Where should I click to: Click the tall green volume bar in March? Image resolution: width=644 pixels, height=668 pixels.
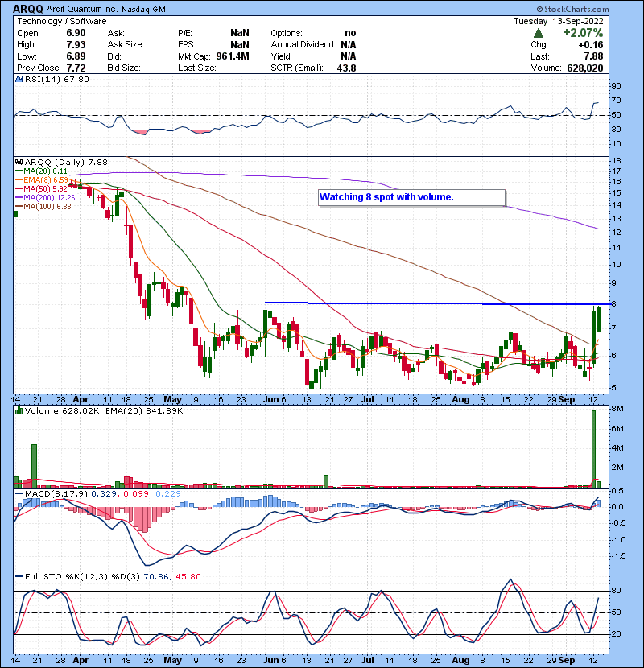coord(34,466)
